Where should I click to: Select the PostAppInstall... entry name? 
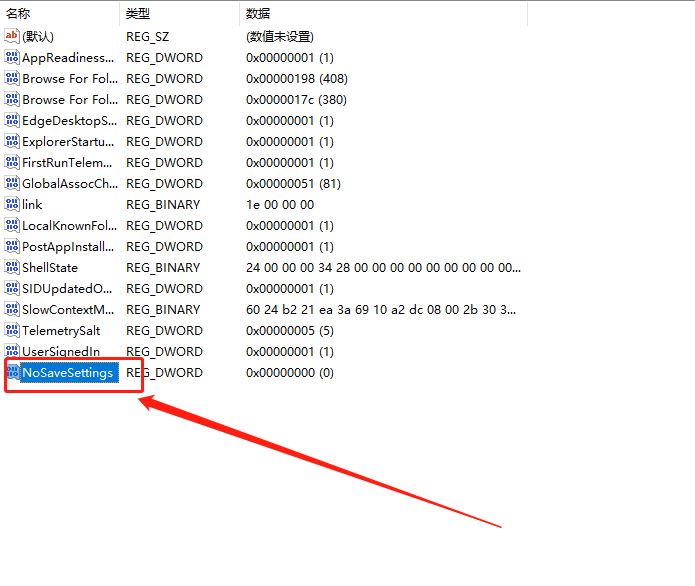point(68,246)
